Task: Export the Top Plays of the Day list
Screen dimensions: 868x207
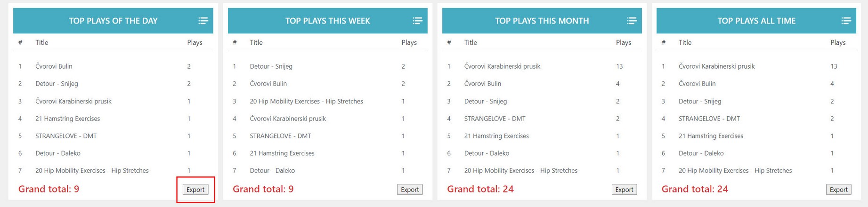Action: point(195,190)
